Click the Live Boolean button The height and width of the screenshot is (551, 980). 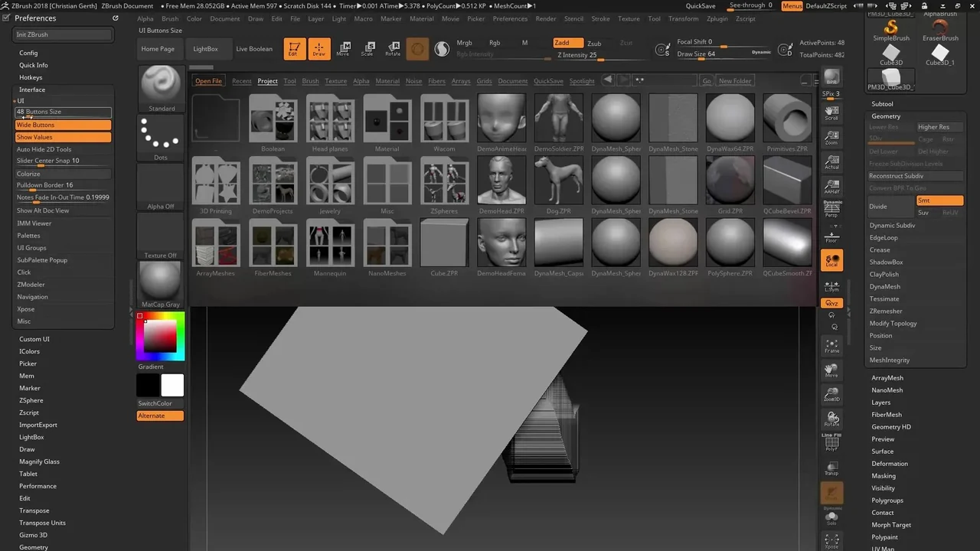click(254, 49)
